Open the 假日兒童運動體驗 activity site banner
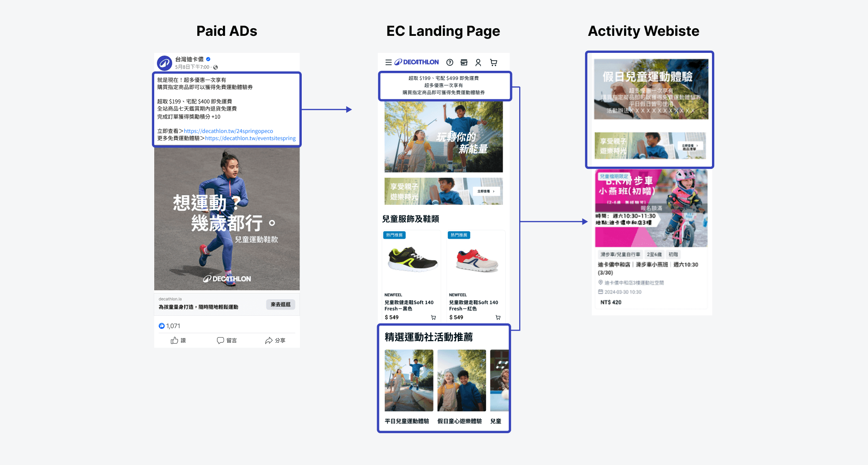This screenshot has width=868, height=465. tap(651, 89)
